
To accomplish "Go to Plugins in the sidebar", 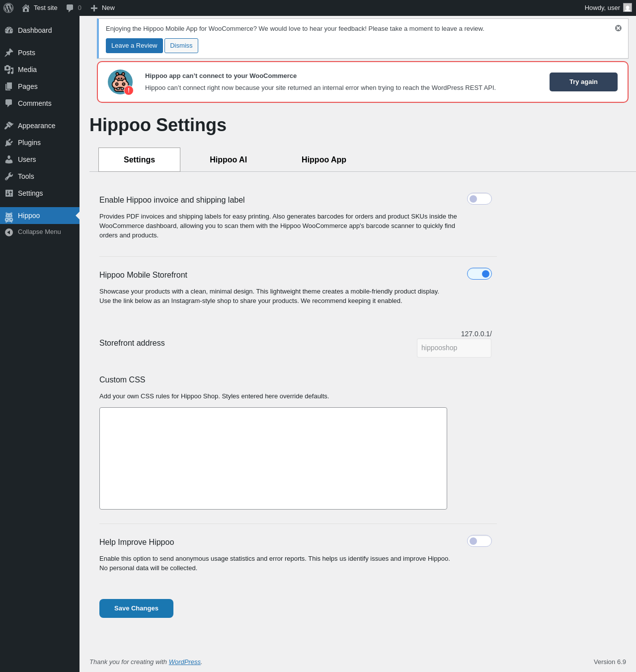I will 40,143.
